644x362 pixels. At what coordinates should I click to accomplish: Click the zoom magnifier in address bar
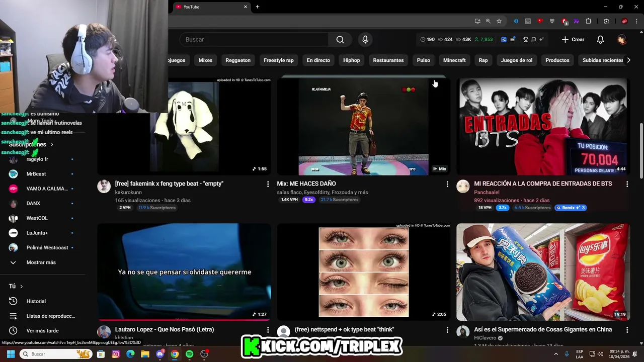pyautogui.click(x=488, y=21)
